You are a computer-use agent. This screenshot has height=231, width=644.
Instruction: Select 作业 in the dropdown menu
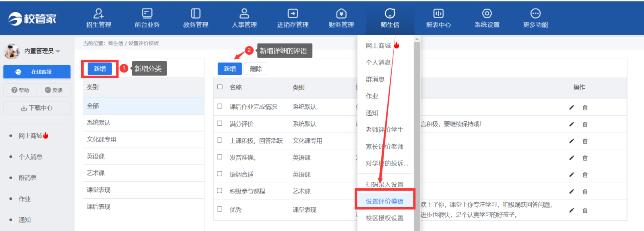372,96
